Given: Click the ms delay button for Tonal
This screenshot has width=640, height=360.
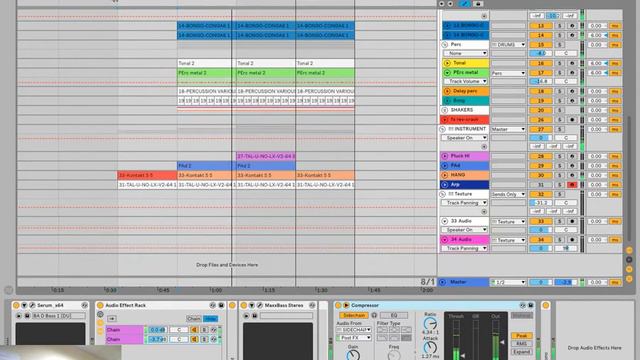Looking at the screenshot, I should (615, 63).
